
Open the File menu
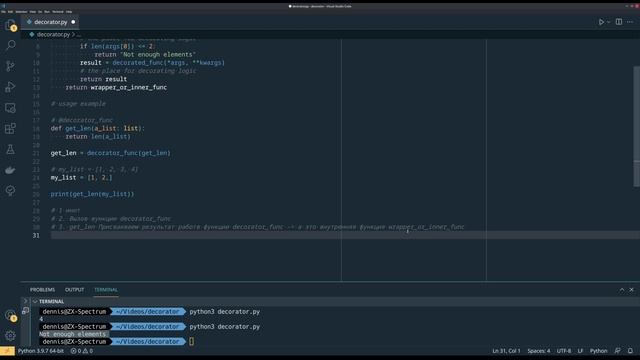pyautogui.click(x=3, y=12)
